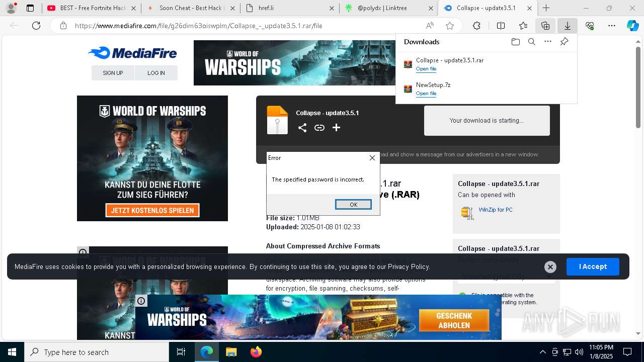The width and height of the screenshot is (644, 362).
Task: Click the LOG IN button
Action: pos(156,73)
